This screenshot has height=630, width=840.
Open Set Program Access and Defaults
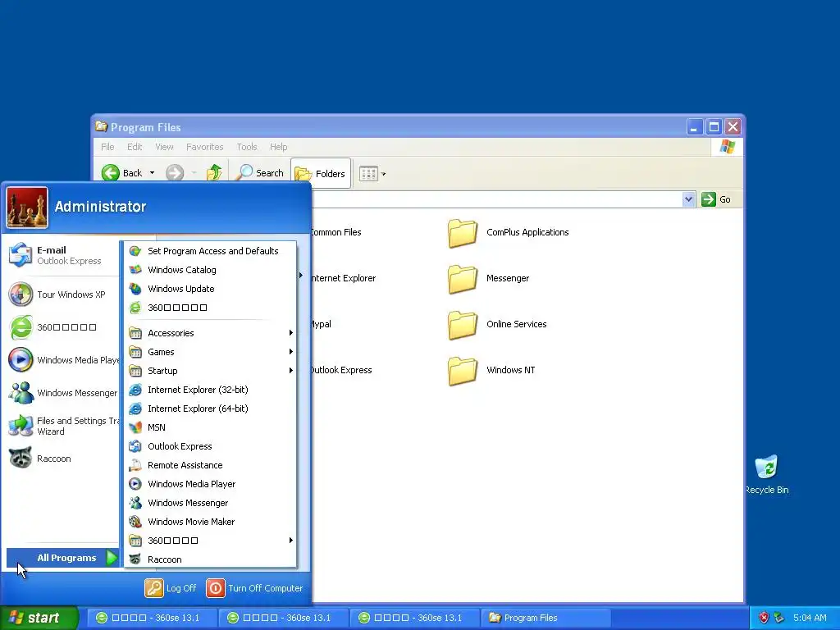[210, 251]
